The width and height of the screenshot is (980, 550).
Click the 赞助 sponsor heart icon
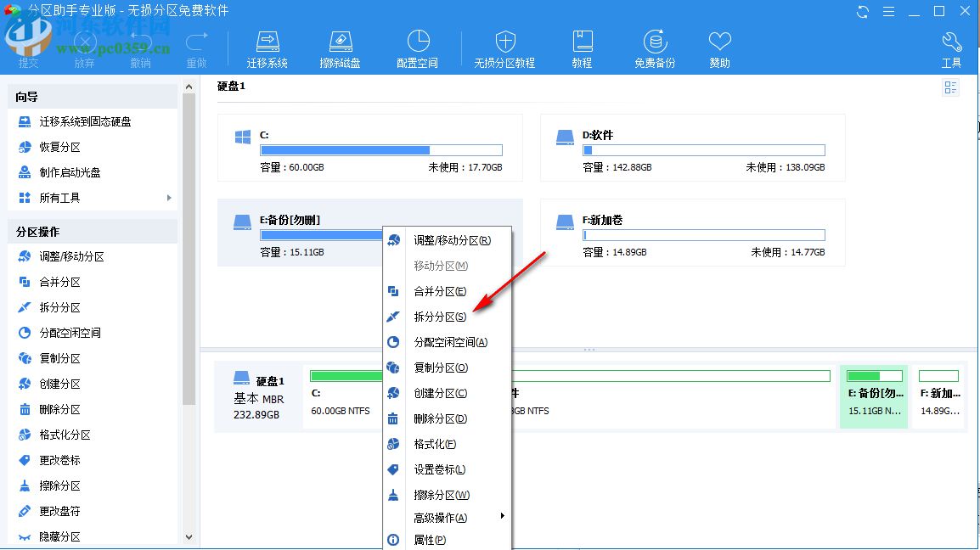click(x=718, y=47)
